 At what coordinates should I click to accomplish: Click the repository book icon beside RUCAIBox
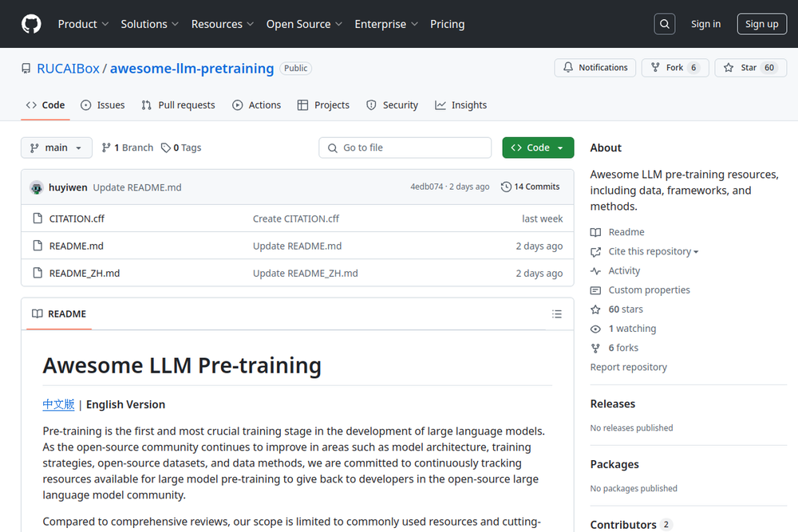[26, 68]
